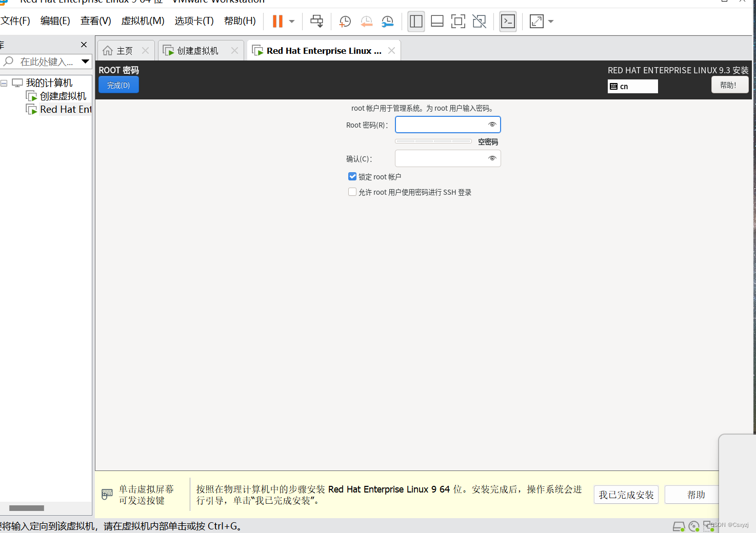This screenshot has width=756, height=533.
Task: Select 创建虚拟机 in the library tree
Action: coord(63,96)
